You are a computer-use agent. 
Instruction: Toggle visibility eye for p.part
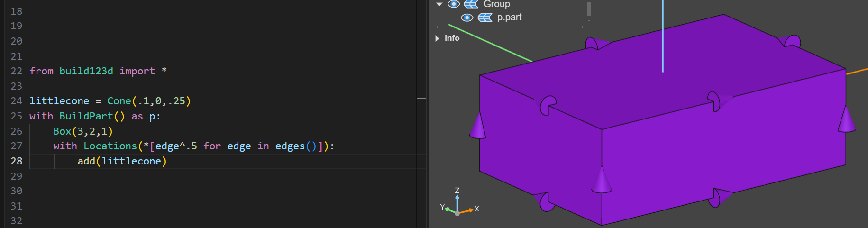pos(467,18)
